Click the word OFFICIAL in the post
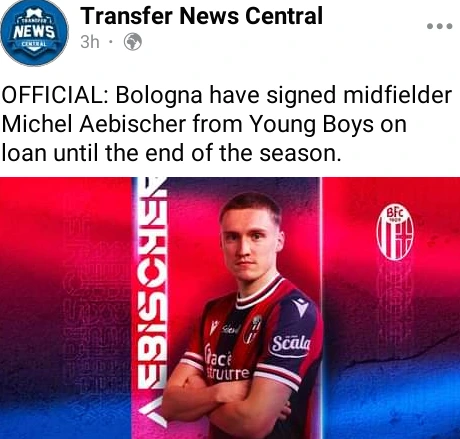 pos(55,95)
